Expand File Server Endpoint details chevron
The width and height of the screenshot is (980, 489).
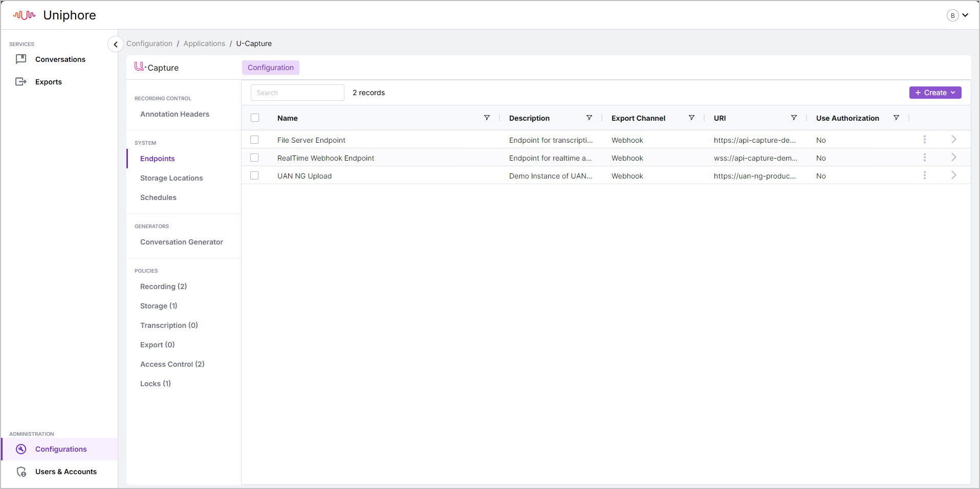point(954,139)
